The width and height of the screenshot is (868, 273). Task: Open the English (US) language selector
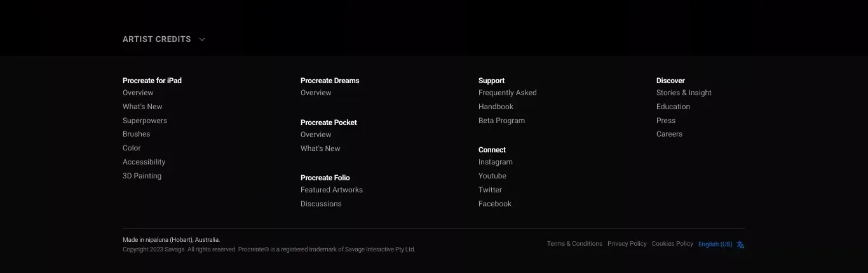tap(715, 244)
